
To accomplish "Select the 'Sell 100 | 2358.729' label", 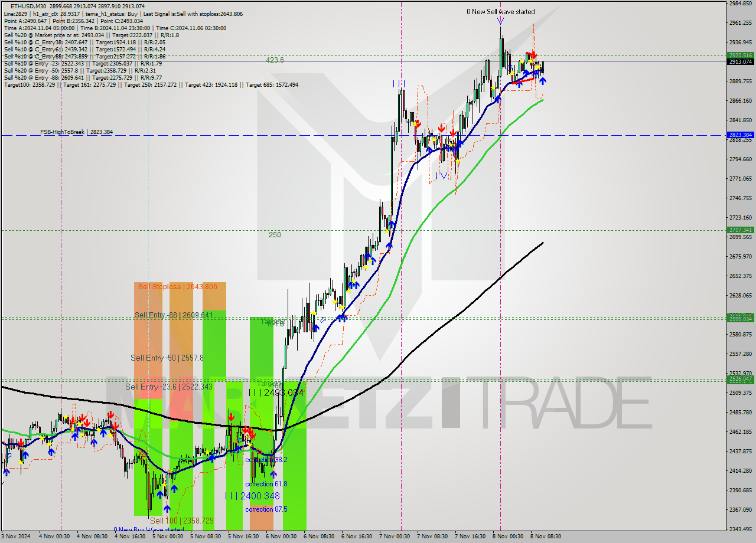I will tap(182, 521).
